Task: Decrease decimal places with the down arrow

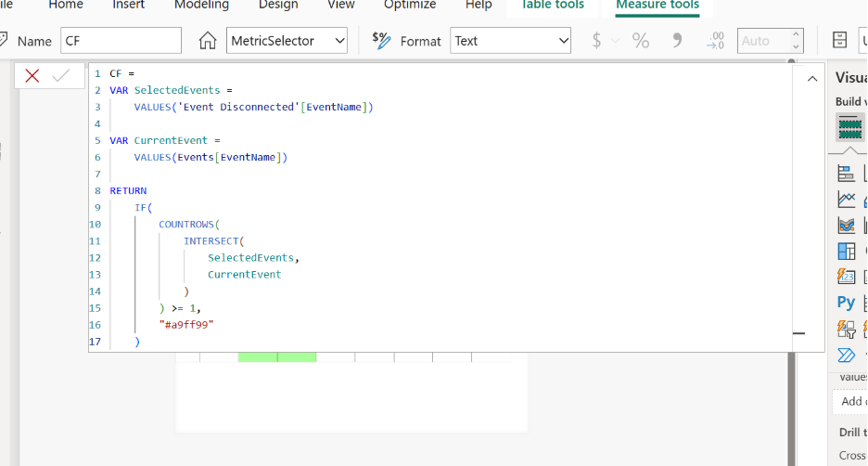Action: point(796,47)
